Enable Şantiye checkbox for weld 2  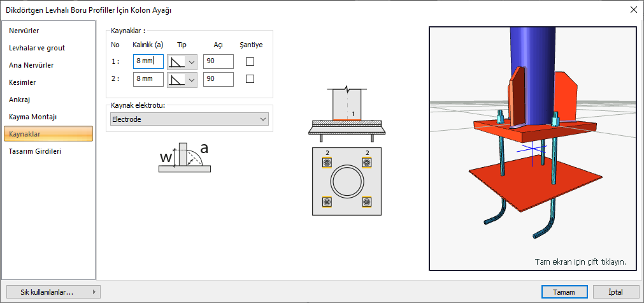[x=250, y=79]
